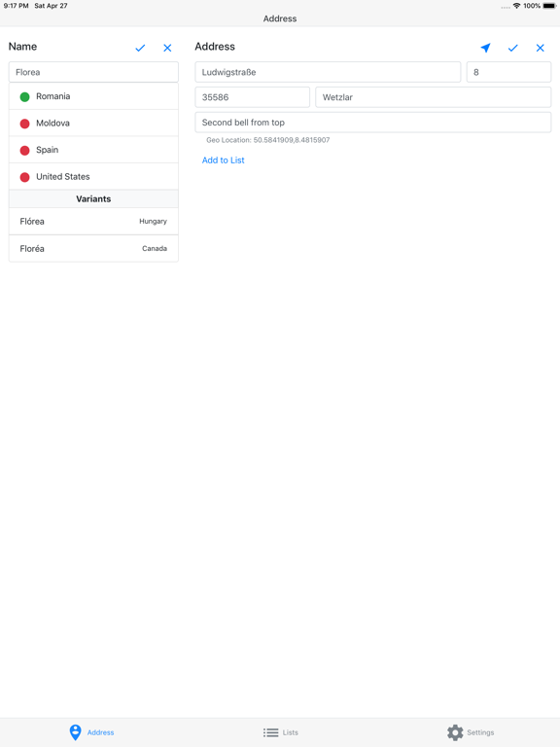The height and width of the screenshot is (747, 560).
Task: Edit the house number field 8
Action: (x=508, y=72)
